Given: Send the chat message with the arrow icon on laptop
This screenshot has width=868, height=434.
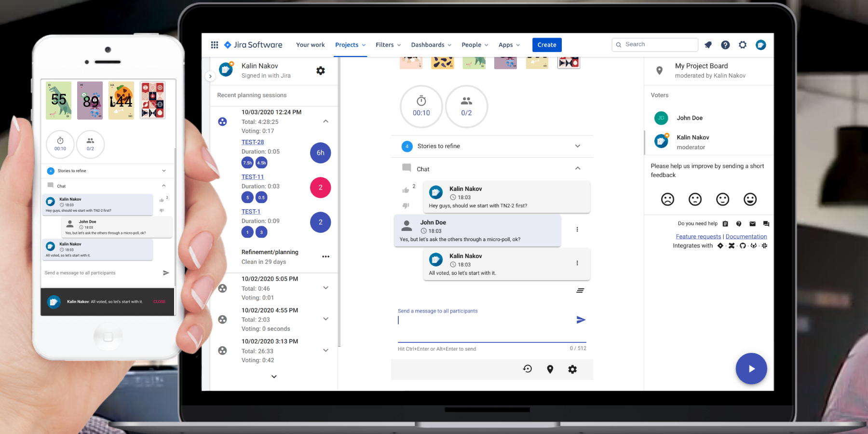Looking at the screenshot, I should pos(581,320).
